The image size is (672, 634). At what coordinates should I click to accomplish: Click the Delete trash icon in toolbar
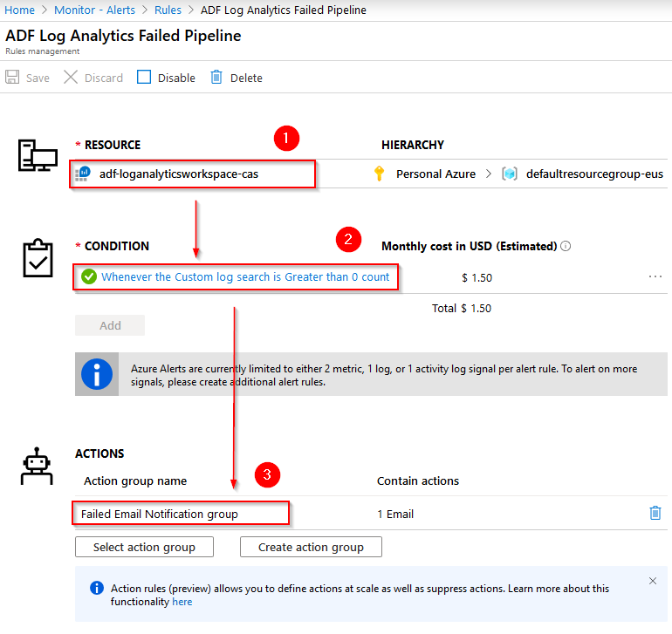216,77
